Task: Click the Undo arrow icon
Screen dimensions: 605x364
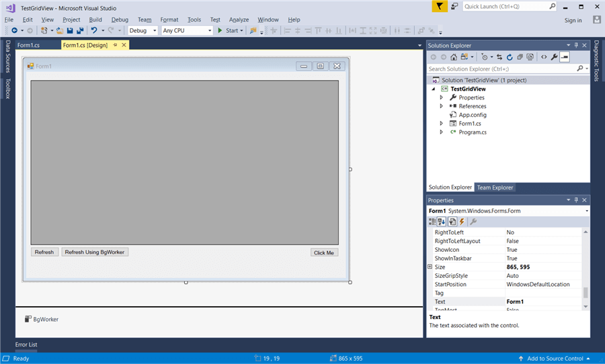Action: point(93,30)
